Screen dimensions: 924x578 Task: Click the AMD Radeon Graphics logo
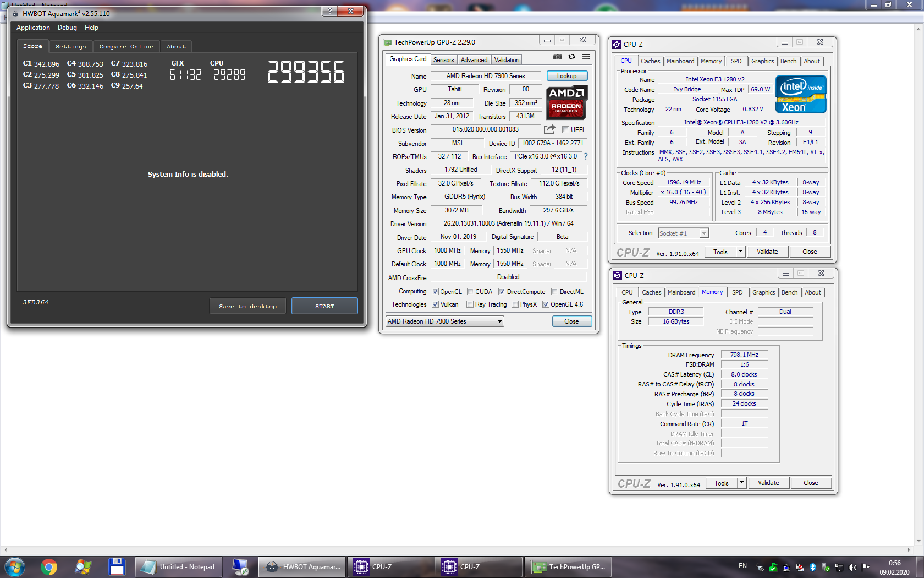pyautogui.click(x=566, y=102)
